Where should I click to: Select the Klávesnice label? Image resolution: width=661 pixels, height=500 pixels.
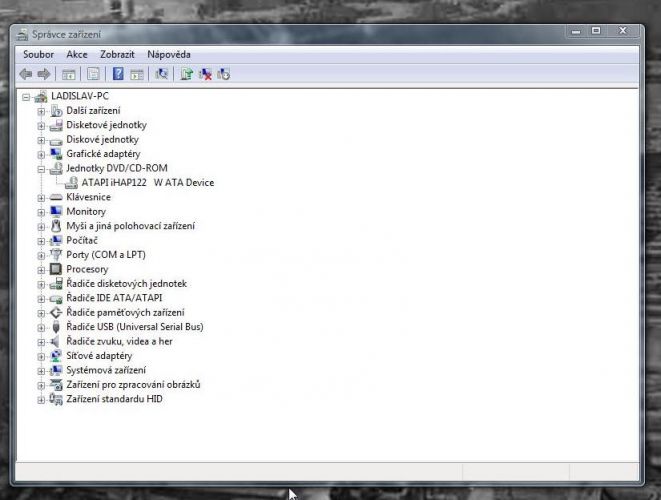pyautogui.click(x=89, y=197)
